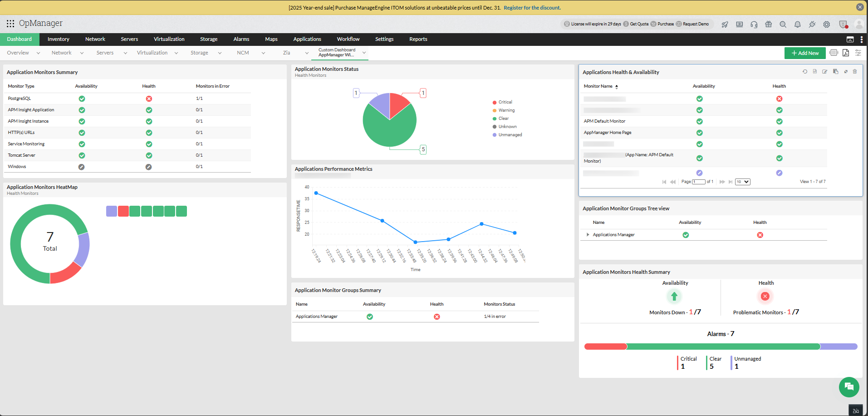The height and width of the screenshot is (416, 868).
Task: Click the Add New button
Action: pyautogui.click(x=804, y=53)
